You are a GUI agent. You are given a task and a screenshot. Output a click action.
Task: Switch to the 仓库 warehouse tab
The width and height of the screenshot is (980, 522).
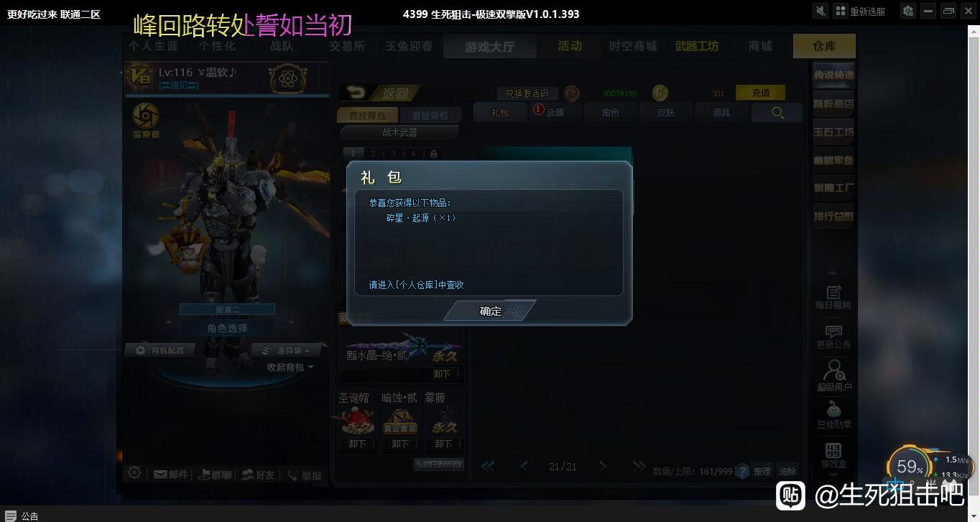coord(824,46)
